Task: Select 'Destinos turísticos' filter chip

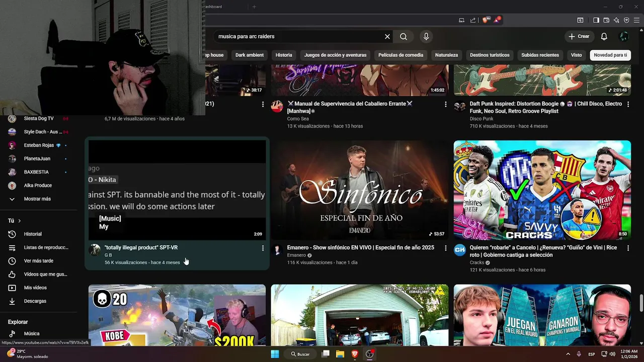Action: tap(490, 55)
